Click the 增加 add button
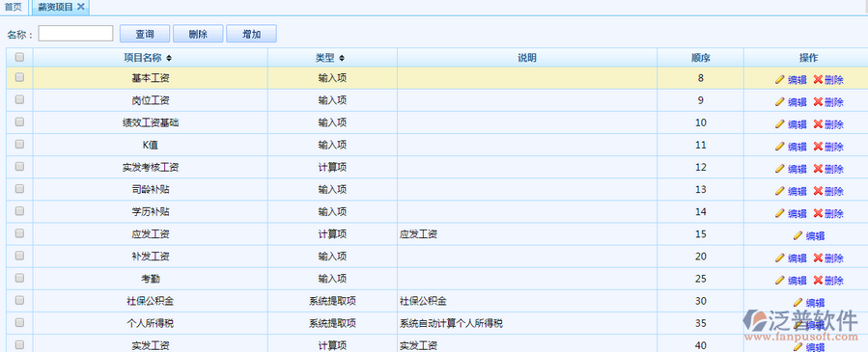868x352 pixels. point(251,34)
